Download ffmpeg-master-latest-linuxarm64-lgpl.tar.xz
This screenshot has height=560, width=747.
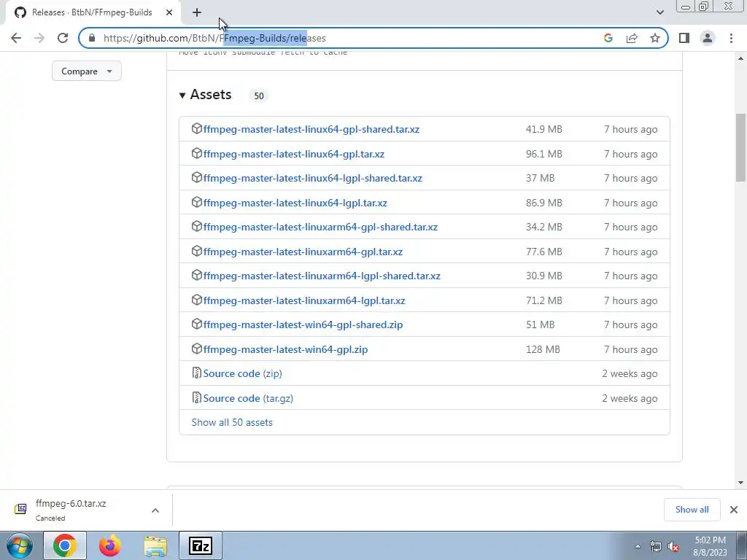[304, 300]
